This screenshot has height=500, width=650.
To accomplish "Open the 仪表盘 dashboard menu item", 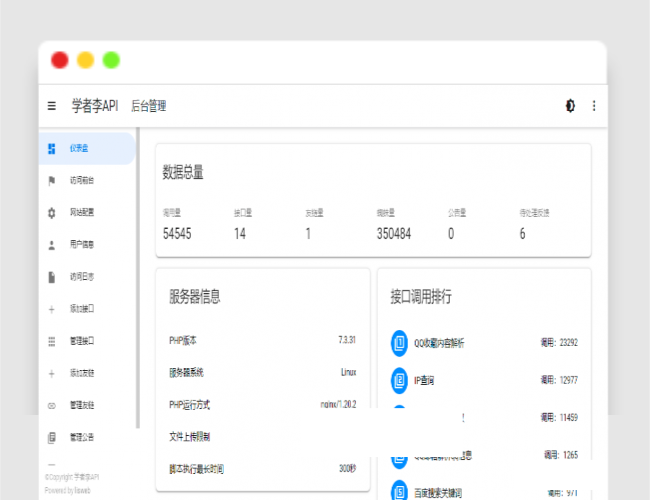I will [x=87, y=148].
